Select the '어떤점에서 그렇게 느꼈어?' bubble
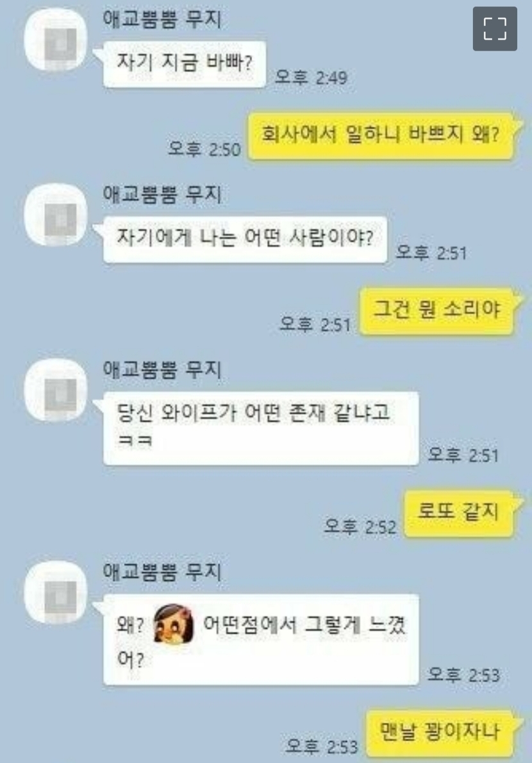The width and height of the screenshot is (532, 763). tap(261, 639)
